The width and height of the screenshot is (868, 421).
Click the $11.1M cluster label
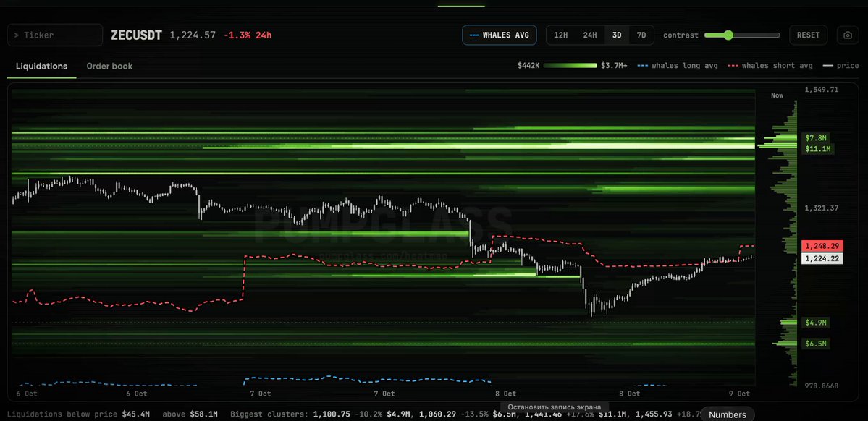[x=817, y=149]
